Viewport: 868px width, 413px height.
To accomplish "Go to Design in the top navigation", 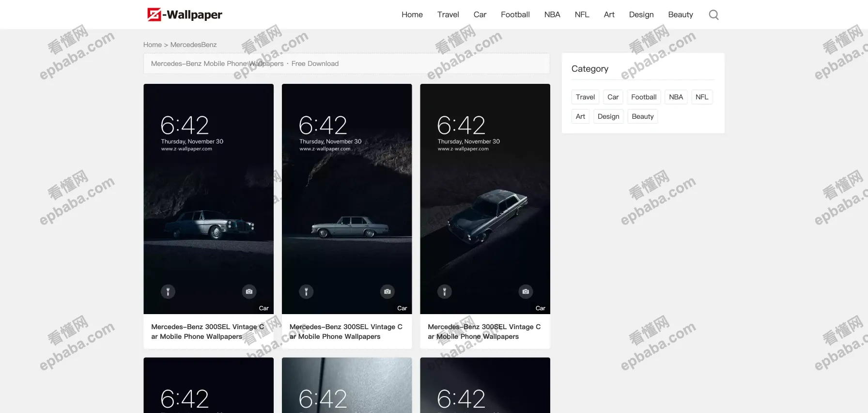I will click(641, 15).
